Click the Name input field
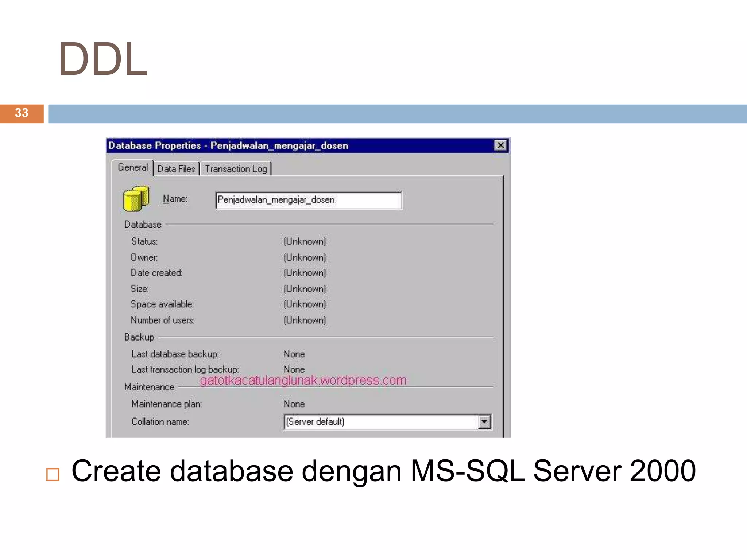Image resolution: width=747 pixels, height=560 pixels. coord(309,200)
